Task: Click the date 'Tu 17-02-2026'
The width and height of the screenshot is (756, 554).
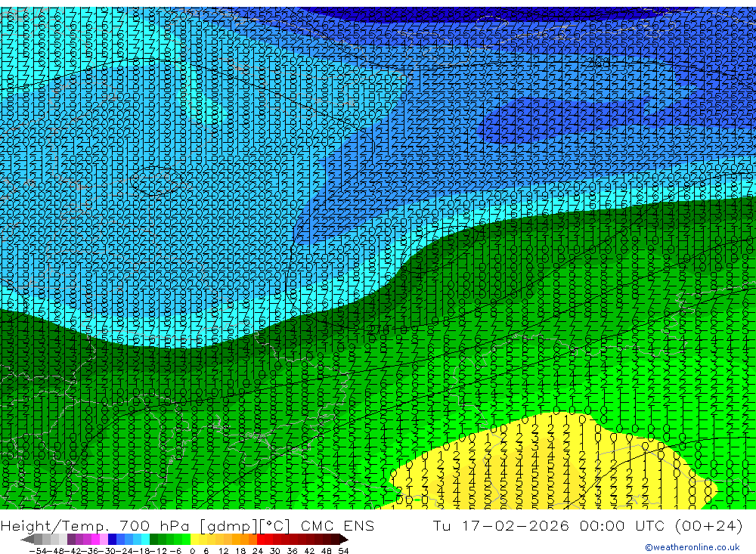Action: [x=501, y=525]
